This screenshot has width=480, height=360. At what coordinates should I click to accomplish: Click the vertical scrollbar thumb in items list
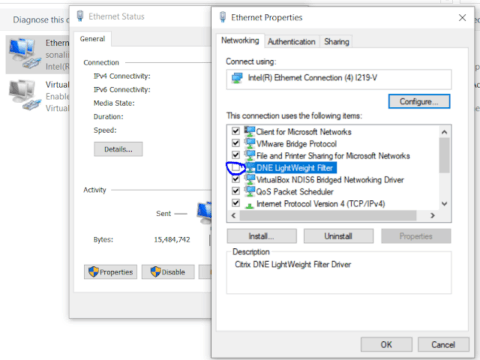(x=444, y=155)
